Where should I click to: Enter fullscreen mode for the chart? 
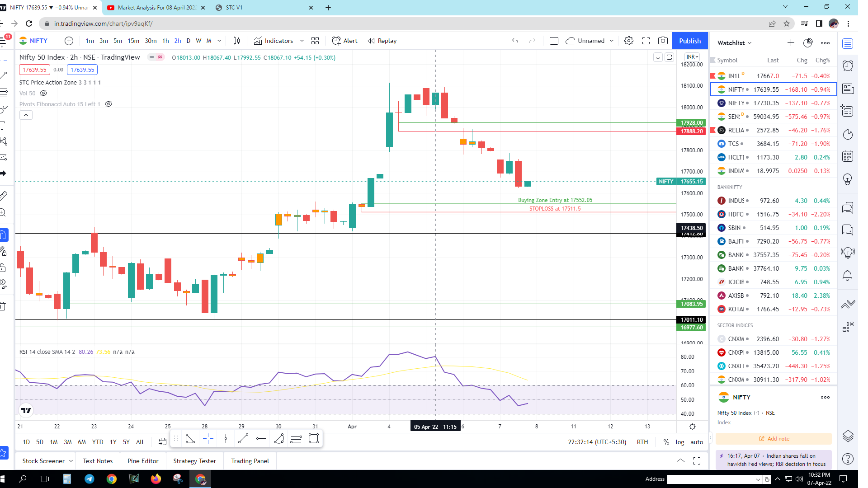coord(646,41)
